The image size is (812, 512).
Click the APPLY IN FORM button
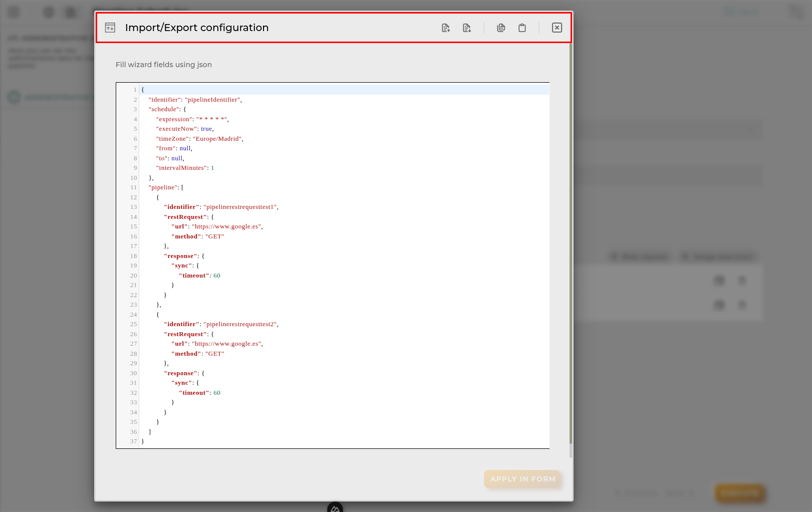click(x=522, y=479)
